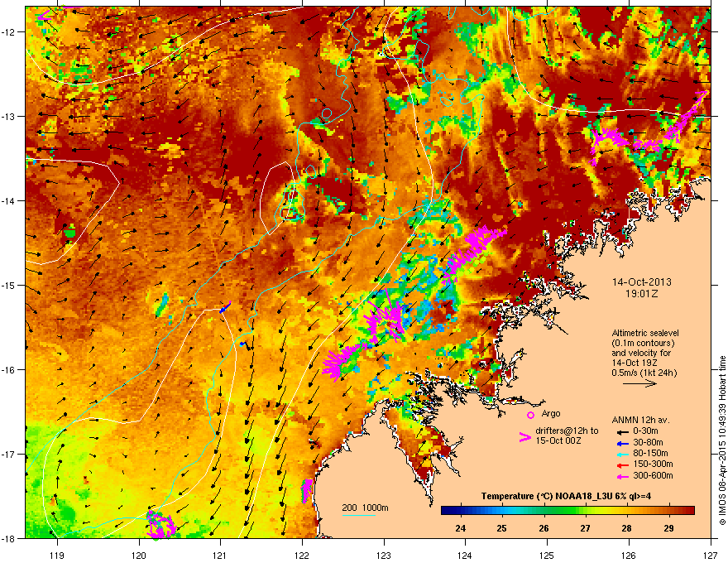This screenshot has height=563, width=728.
Task: Click the time text 19:01Z
Action: click(642, 294)
